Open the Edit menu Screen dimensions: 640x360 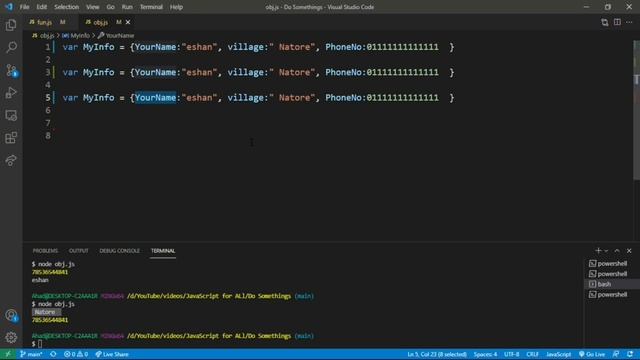click(42, 7)
